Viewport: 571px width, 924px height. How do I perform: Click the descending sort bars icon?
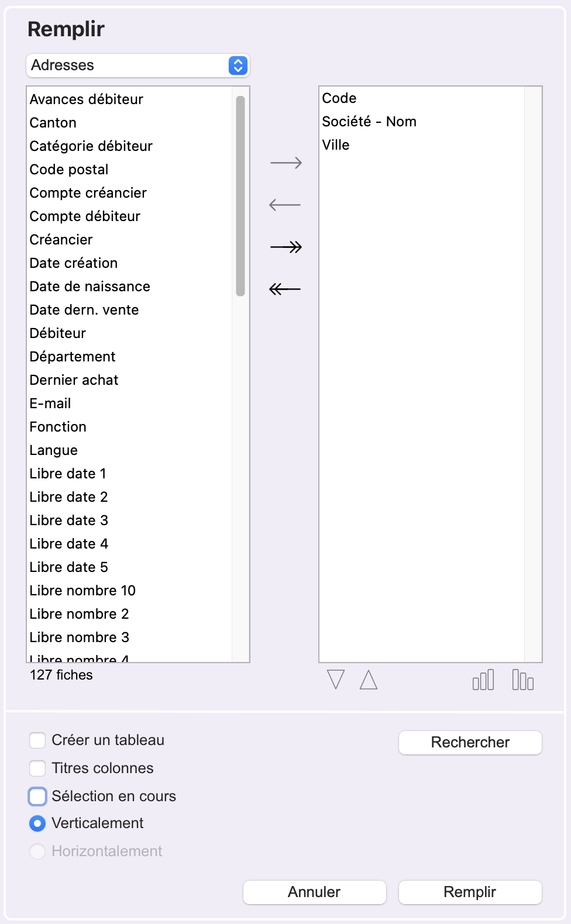(522, 680)
